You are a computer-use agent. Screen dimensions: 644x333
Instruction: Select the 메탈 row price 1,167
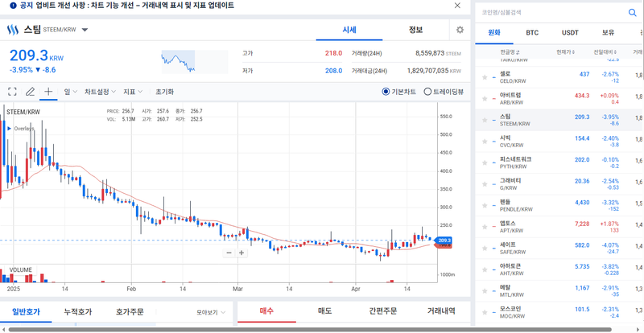coord(581,288)
